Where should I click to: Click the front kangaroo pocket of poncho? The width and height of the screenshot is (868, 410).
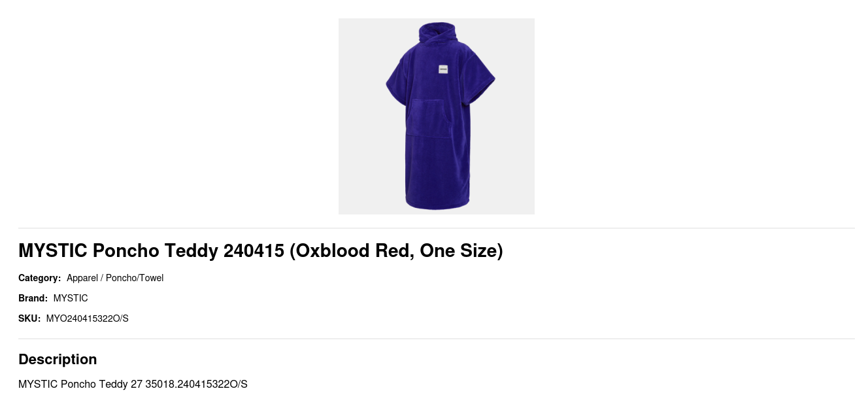pyautogui.click(x=429, y=118)
